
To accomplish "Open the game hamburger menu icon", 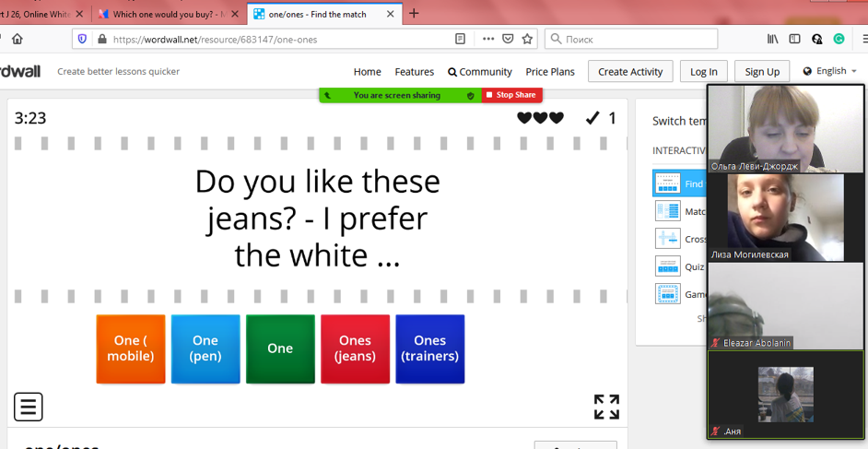I will (29, 407).
